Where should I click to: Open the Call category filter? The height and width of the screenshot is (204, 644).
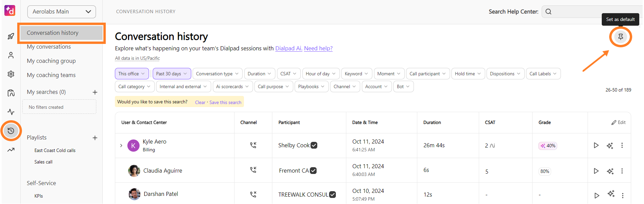(135, 86)
